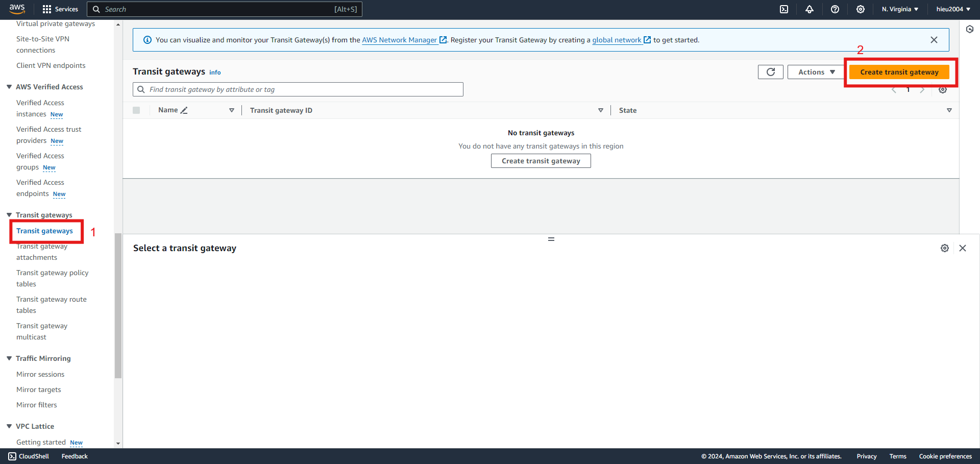Open the help question-mark icon

coord(835,9)
